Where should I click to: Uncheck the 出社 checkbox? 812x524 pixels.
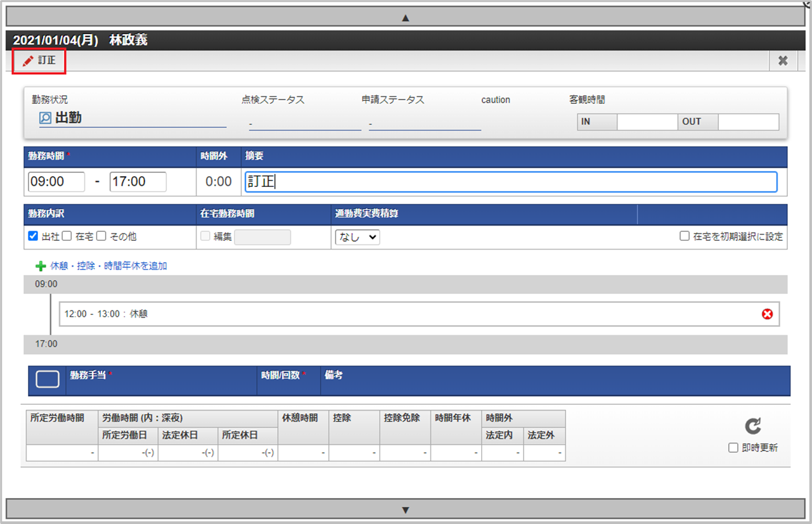click(32, 236)
